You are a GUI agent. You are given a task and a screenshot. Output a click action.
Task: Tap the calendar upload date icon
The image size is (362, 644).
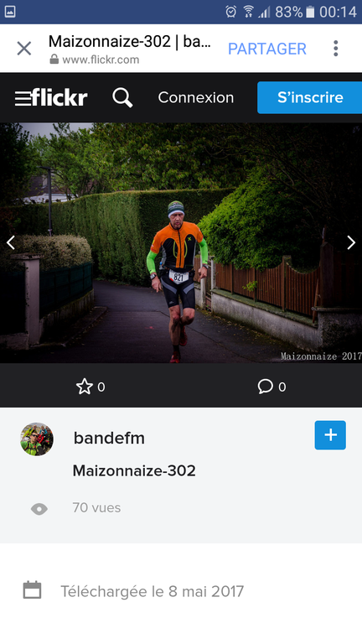pos(32,590)
